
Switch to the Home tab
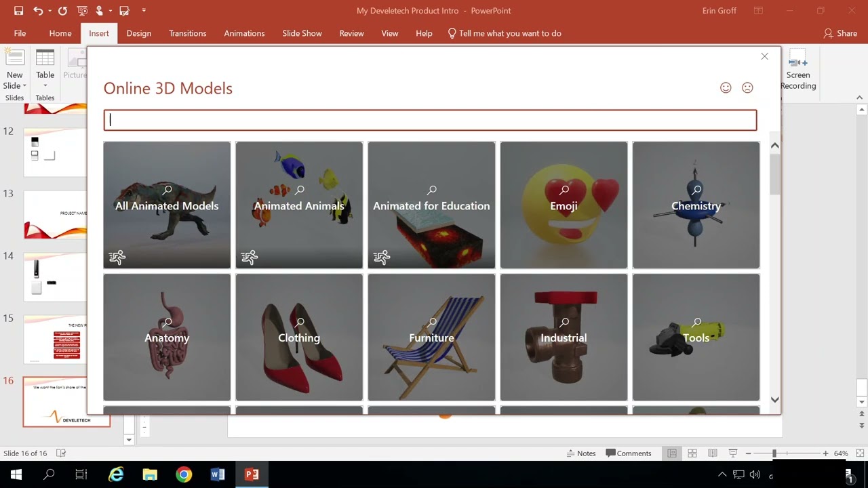(x=60, y=33)
